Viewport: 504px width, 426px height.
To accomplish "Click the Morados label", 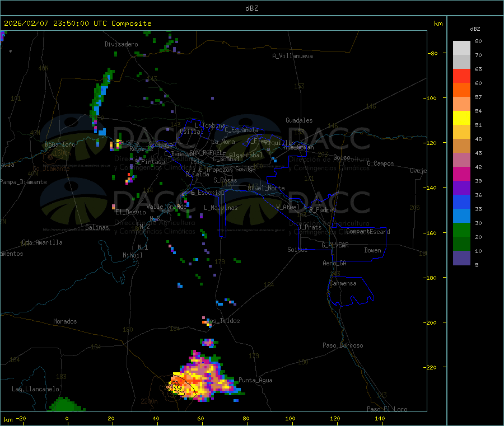I will [66, 321].
